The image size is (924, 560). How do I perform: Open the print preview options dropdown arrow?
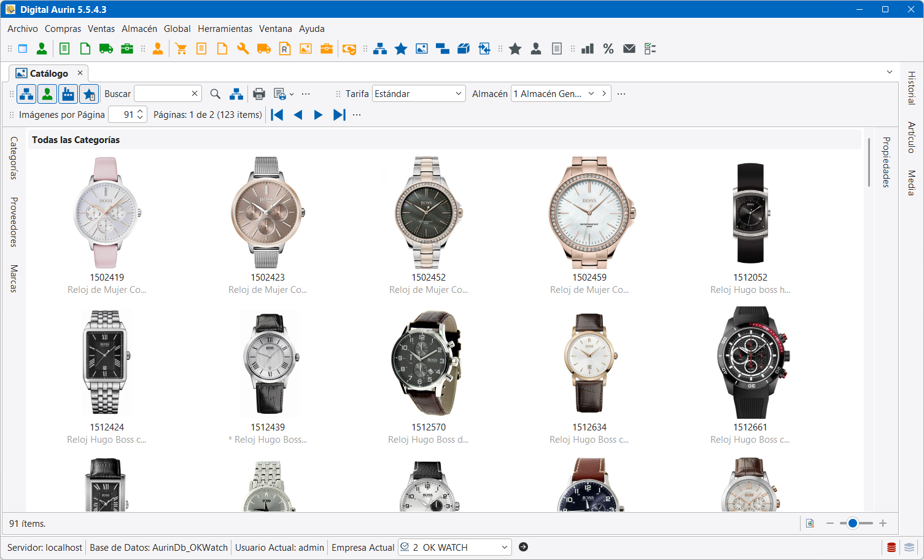(x=292, y=94)
